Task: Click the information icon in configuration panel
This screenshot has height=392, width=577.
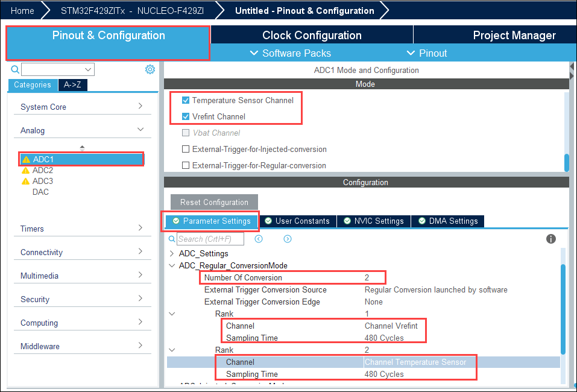Action: (550, 239)
